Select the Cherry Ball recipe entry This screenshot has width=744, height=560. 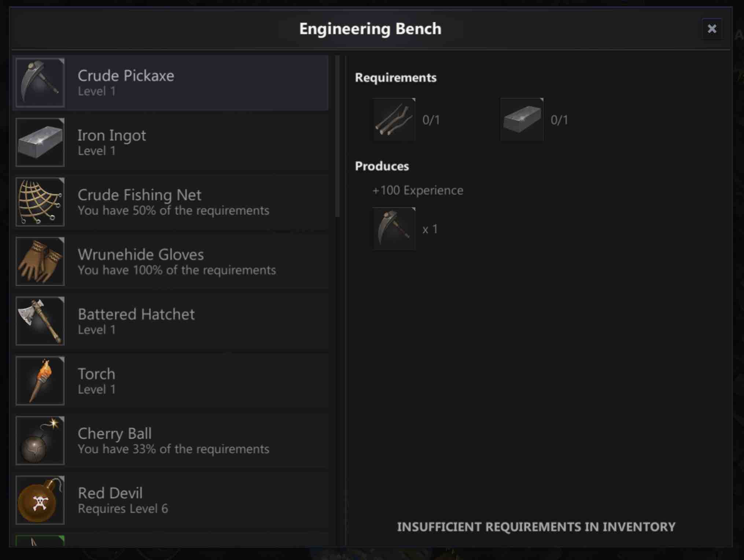coord(172,441)
